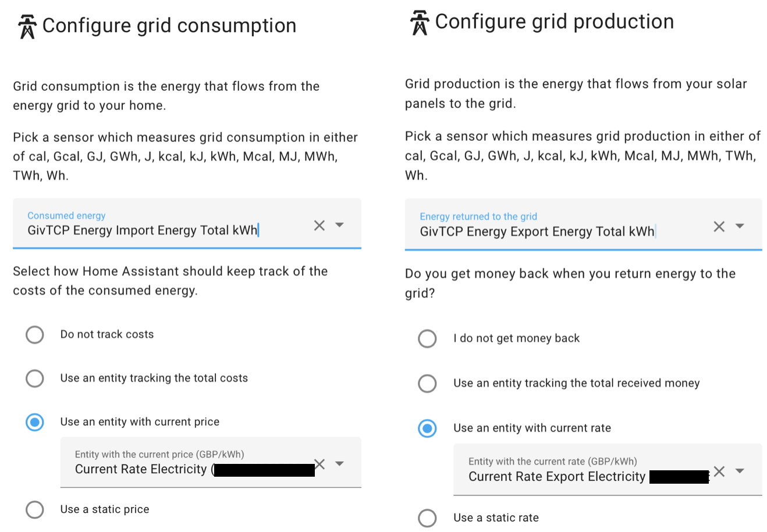Open the current rate export entity dropdown arrow

point(740,471)
